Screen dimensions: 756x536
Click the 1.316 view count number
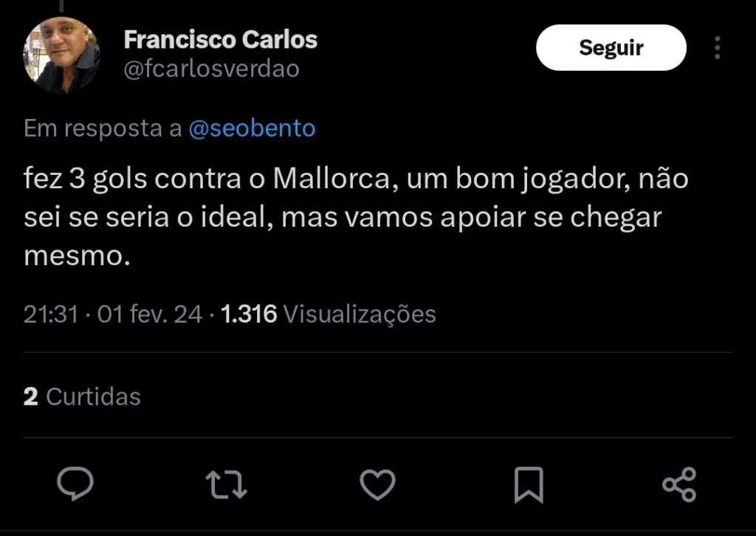click(249, 315)
